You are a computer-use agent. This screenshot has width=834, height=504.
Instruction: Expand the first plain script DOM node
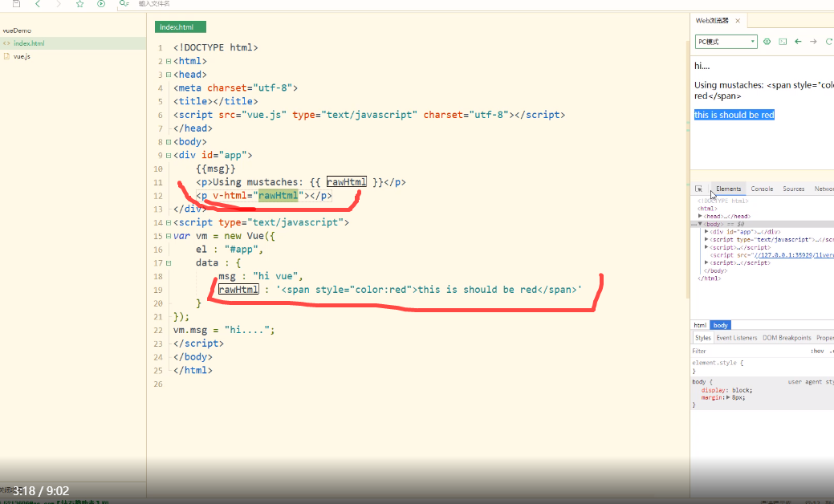point(706,247)
